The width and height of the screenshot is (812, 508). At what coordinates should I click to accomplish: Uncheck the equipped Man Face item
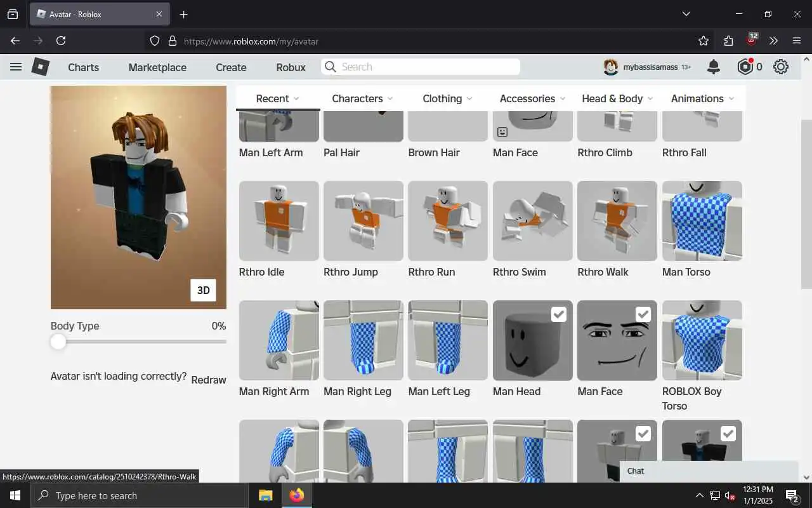[x=643, y=314]
